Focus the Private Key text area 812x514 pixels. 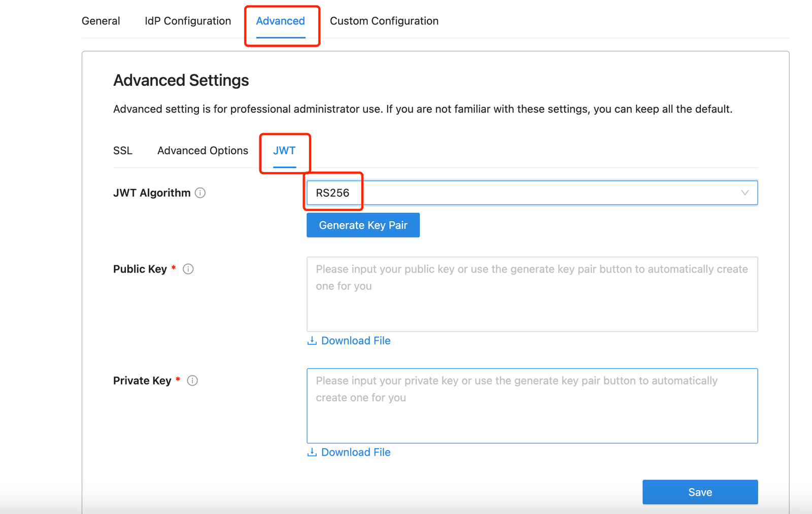click(532, 406)
